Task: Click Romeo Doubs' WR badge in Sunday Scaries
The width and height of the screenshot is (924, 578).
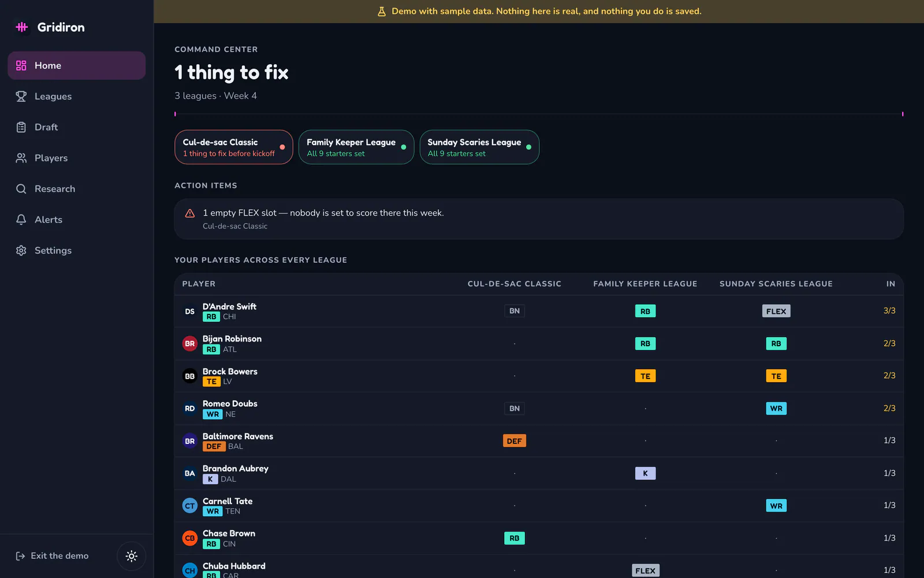Action: coord(776,409)
